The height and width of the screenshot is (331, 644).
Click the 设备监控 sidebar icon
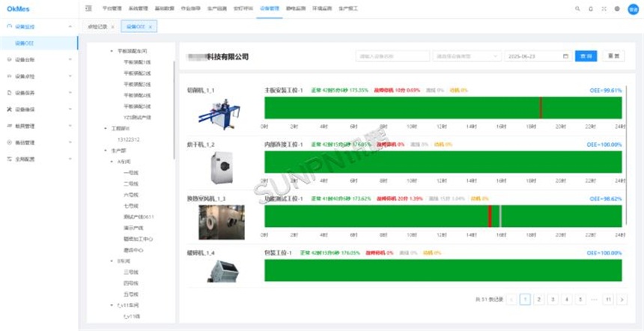point(10,26)
